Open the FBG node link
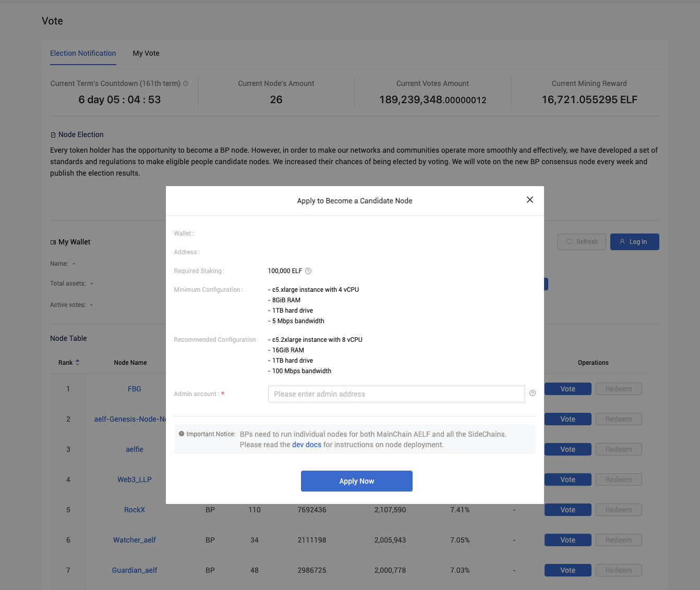 pyautogui.click(x=135, y=389)
